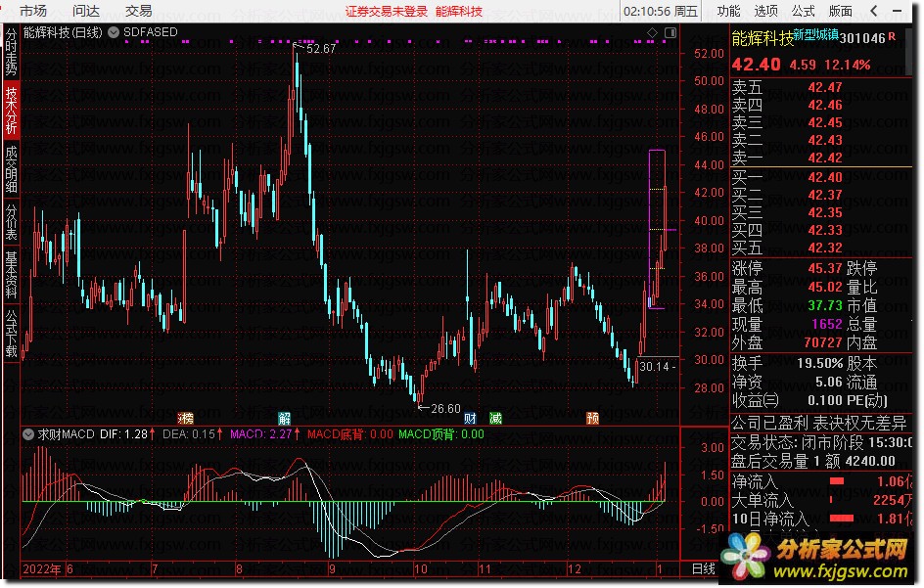Click the 买一 price 42.40
The height and width of the screenshot is (588, 924).
tap(825, 177)
